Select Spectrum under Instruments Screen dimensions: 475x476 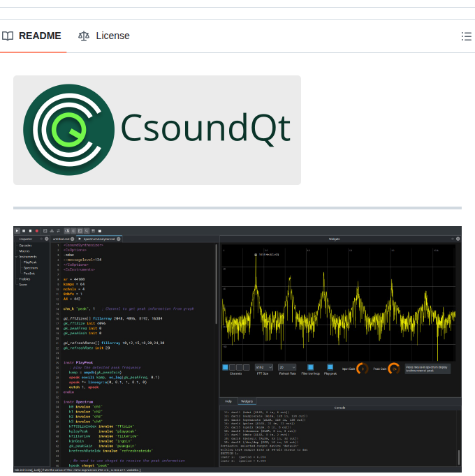[x=31, y=268]
